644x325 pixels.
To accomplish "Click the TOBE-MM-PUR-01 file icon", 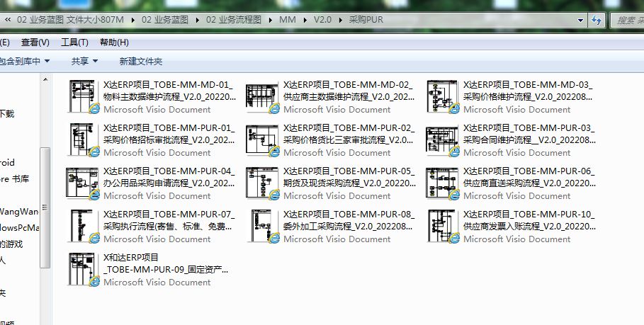I will pyautogui.click(x=84, y=139).
